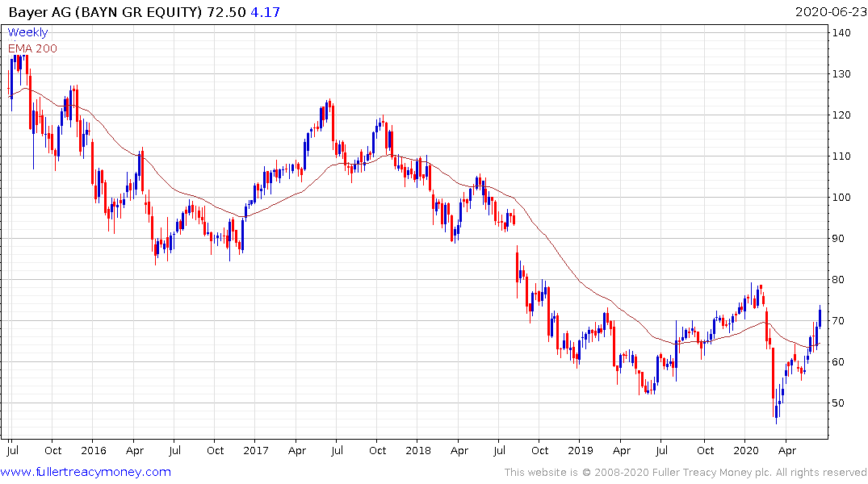Image resolution: width=868 pixels, height=484 pixels.
Task: Click the 60 price axis label
Action: [x=838, y=361]
